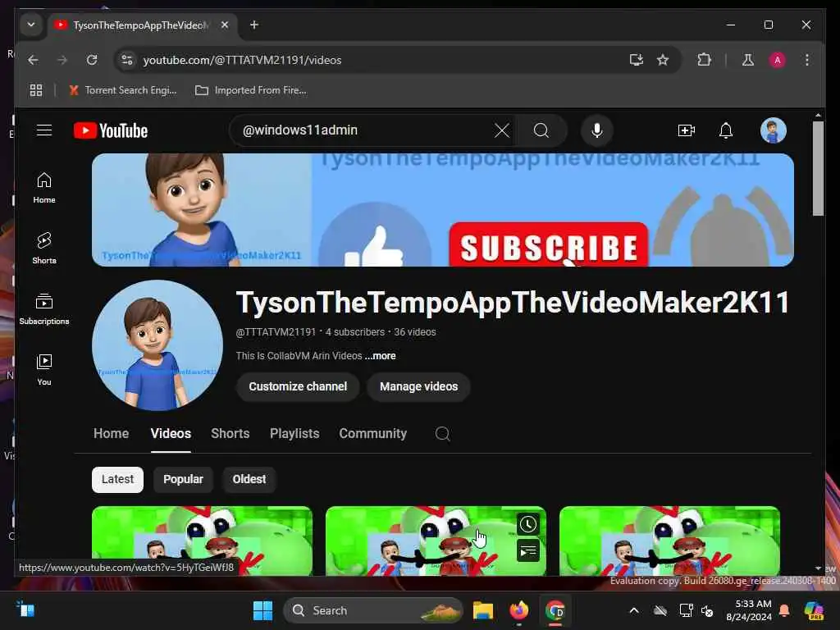Open the Community tab
This screenshot has width=840, height=630.
tap(373, 433)
